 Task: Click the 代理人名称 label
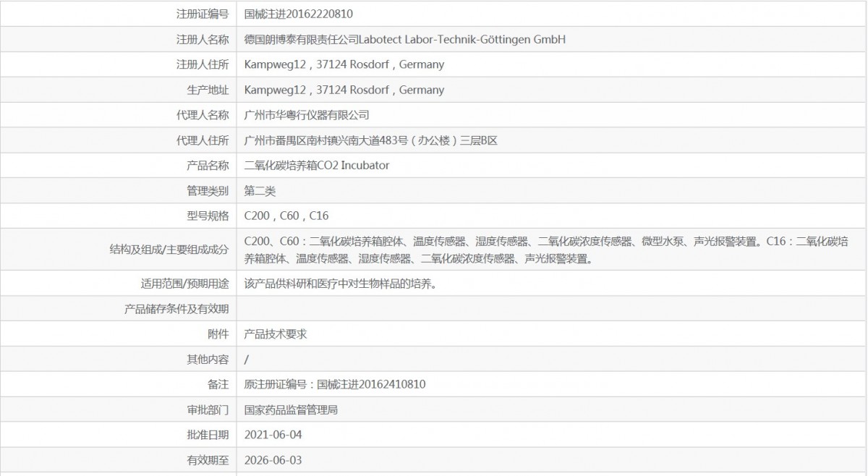point(203,115)
